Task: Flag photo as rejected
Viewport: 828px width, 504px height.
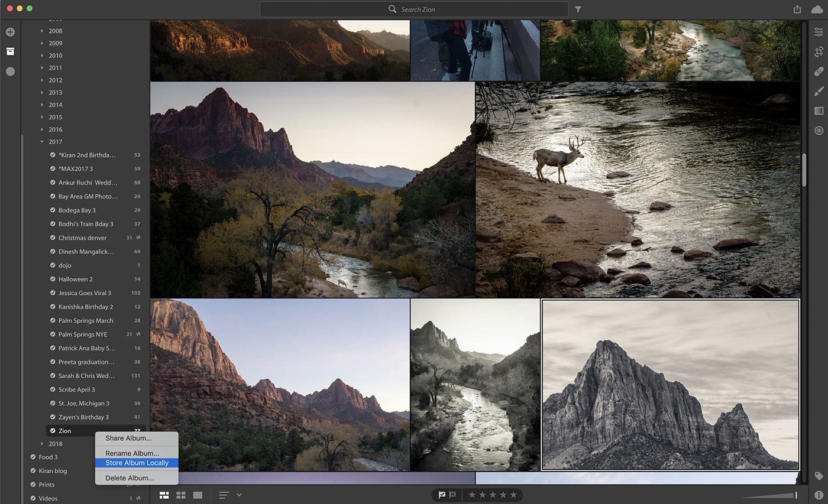Action: coord(452,495)
